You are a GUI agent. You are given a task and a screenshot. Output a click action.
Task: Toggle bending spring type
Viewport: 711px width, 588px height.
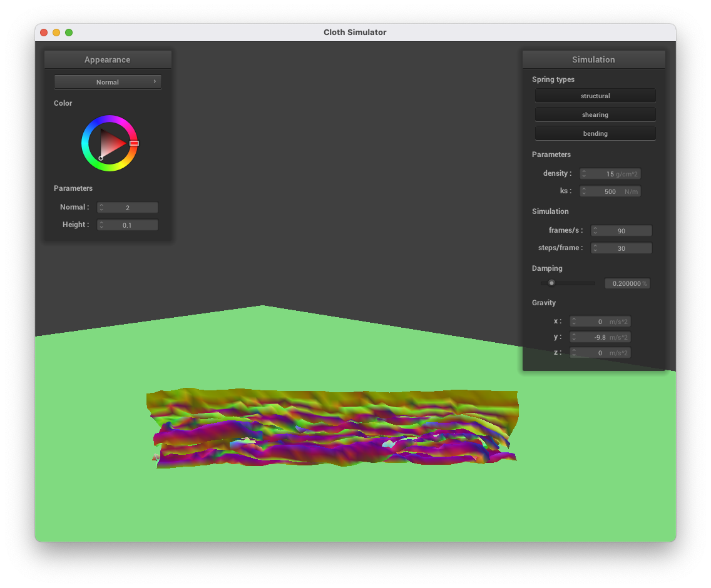pos(595,133)
